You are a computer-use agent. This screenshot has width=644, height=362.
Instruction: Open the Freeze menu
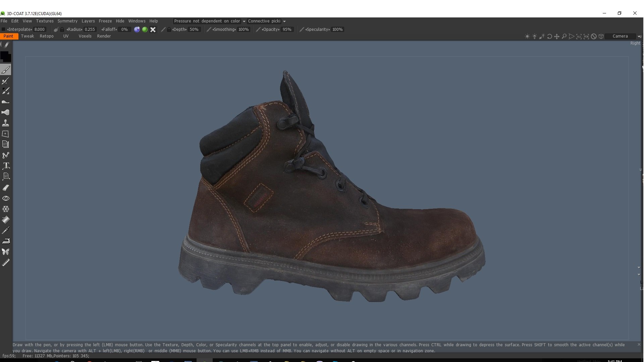coord(105,21)
